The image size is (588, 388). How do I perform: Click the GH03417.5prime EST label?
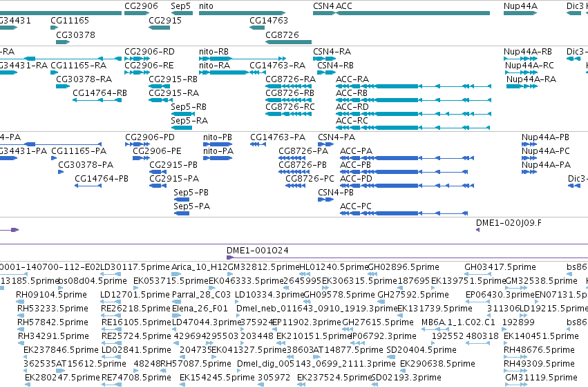500,267
